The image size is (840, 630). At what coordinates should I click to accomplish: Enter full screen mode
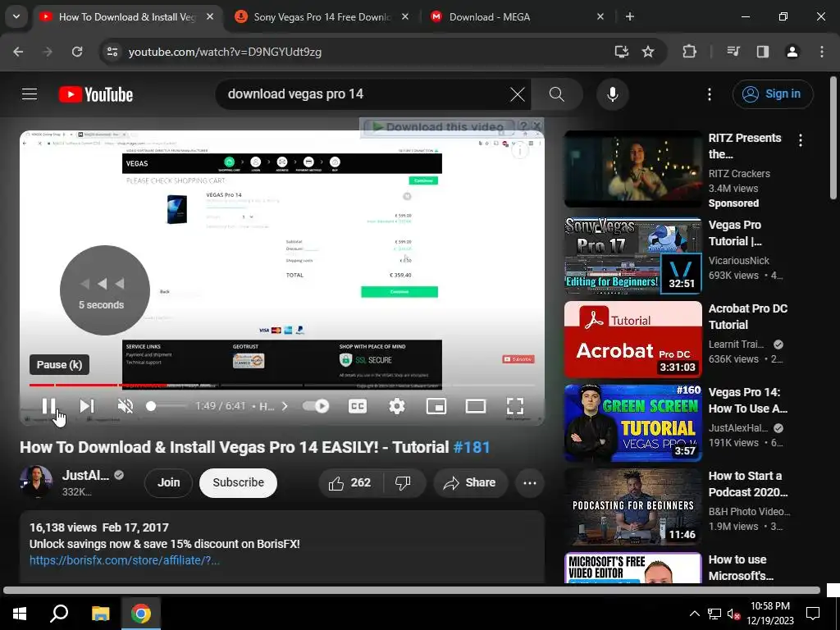click(515, 406)
